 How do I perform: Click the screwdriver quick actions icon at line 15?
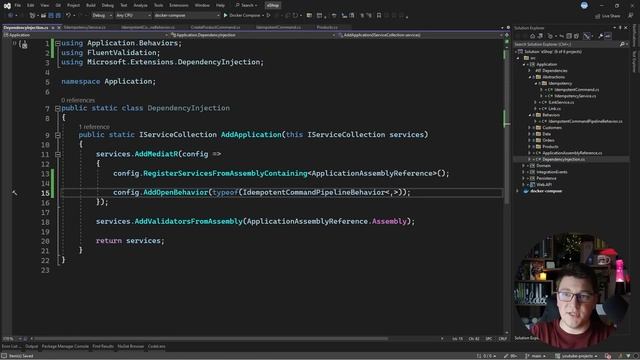pos(15,193)
